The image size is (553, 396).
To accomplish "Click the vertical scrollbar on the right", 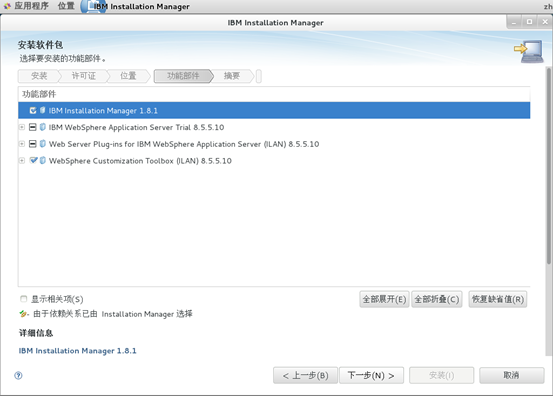I will click(x=548, y=166).
